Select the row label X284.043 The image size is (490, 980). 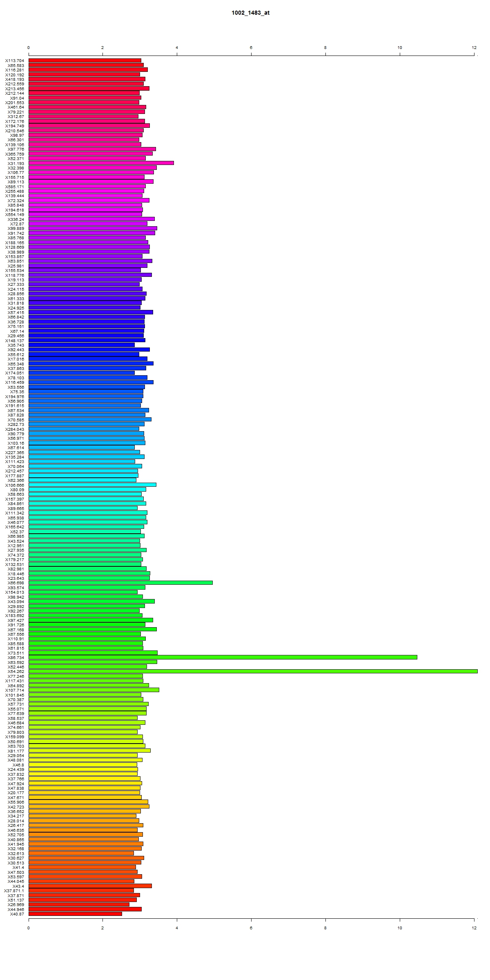coord(15,429)
